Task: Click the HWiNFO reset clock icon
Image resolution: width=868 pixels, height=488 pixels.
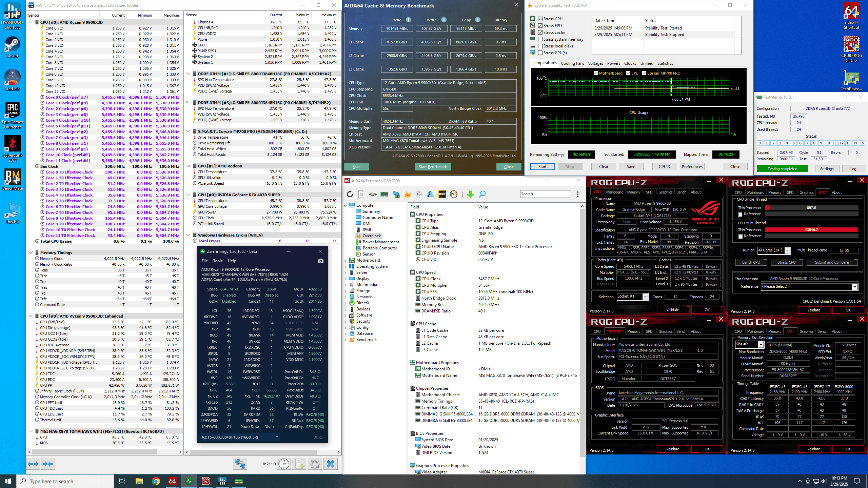Action: [x=284, y=464]
